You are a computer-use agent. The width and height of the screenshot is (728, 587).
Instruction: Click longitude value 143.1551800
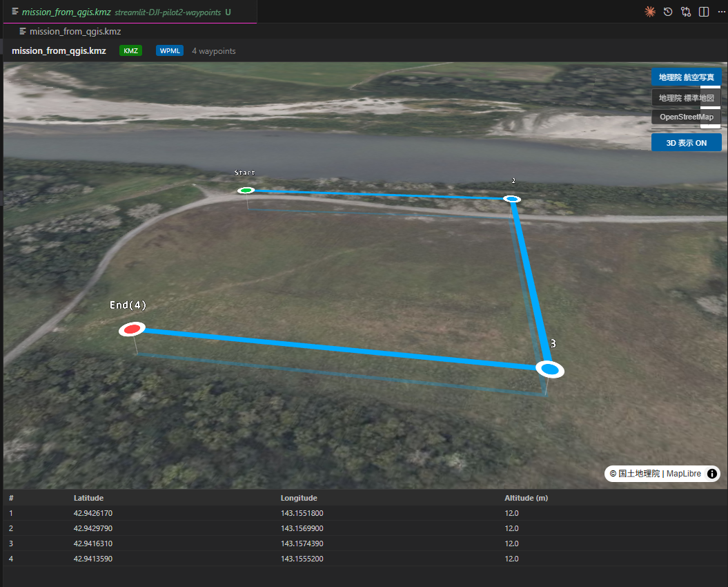302,513
